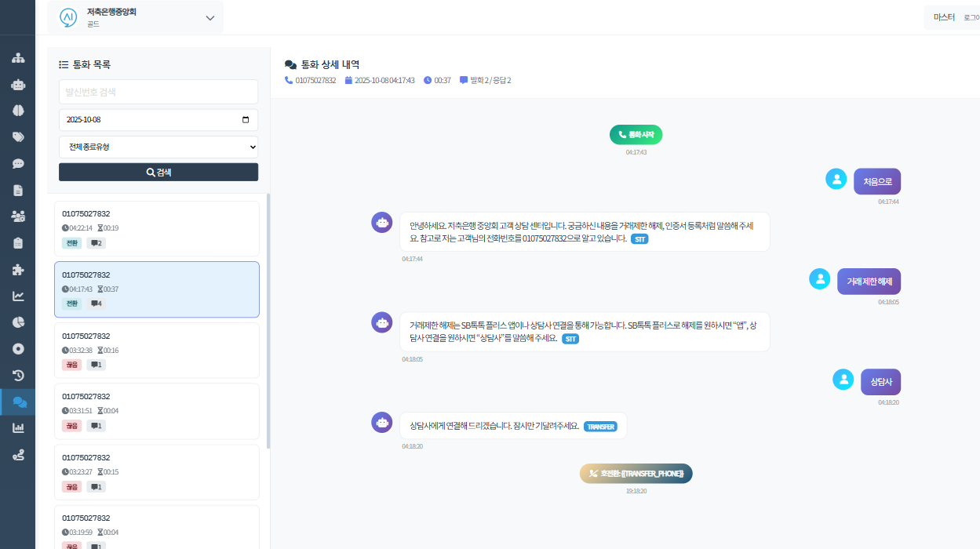980x549 pixels.
Task: Select the highlighted call at 04:17:43
Action: [157, 289]
